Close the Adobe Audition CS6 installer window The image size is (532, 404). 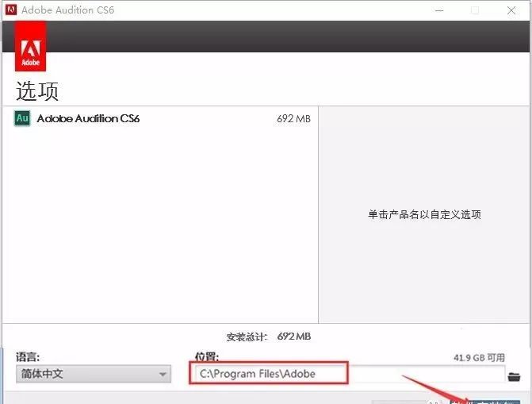(511, 10)
